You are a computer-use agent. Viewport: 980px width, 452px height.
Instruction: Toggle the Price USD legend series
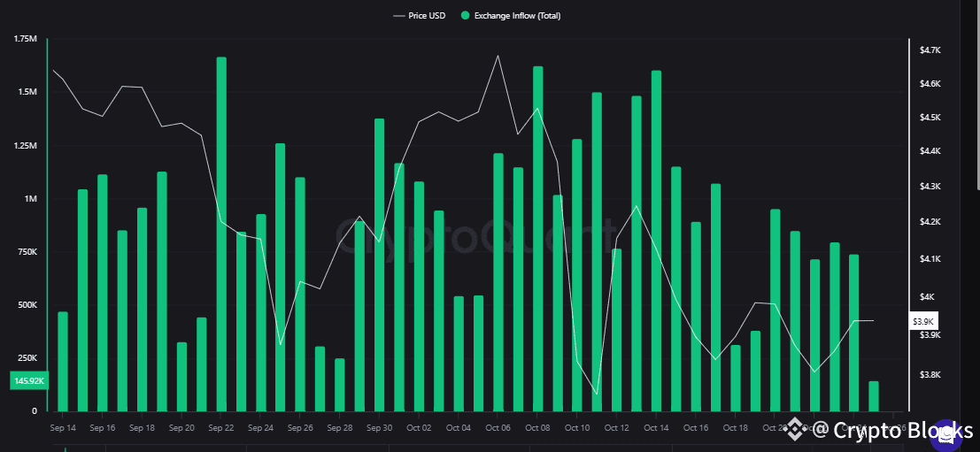(x=420, y=16)
